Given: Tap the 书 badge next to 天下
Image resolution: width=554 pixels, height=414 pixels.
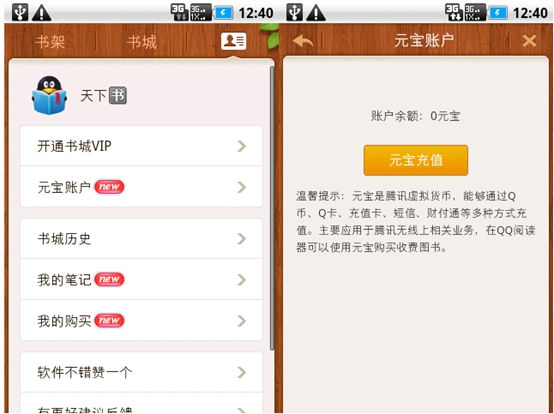Looking at the screenshot, I should [118, 95].
